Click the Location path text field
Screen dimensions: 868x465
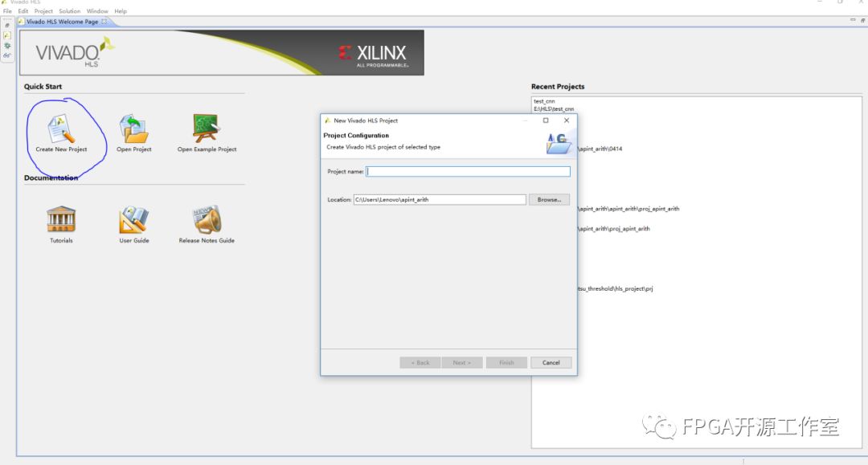tap(439, 200)
